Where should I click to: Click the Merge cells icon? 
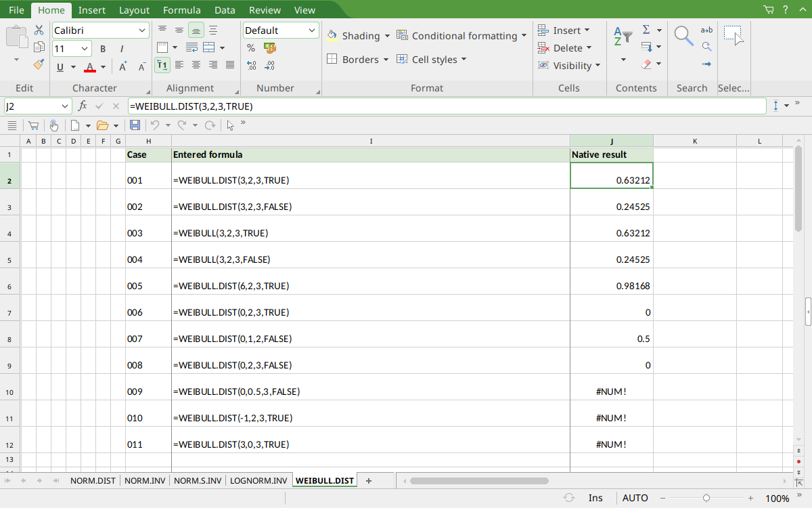click(x=209, y=48)
